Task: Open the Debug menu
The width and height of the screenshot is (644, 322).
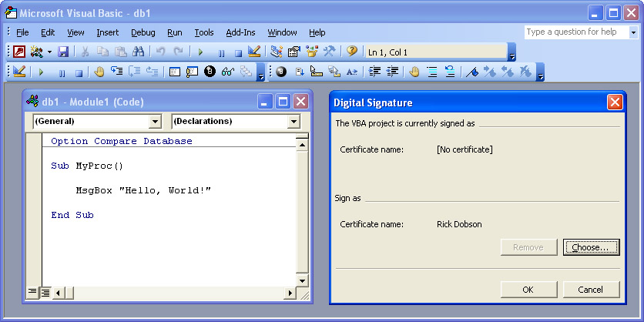Action: coord(143,32)
